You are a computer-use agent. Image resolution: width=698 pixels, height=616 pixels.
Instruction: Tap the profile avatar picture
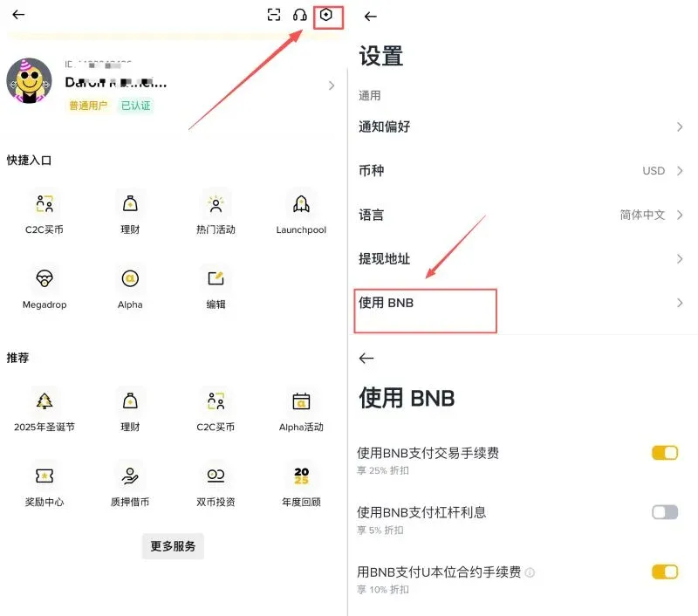pos(29,80)
